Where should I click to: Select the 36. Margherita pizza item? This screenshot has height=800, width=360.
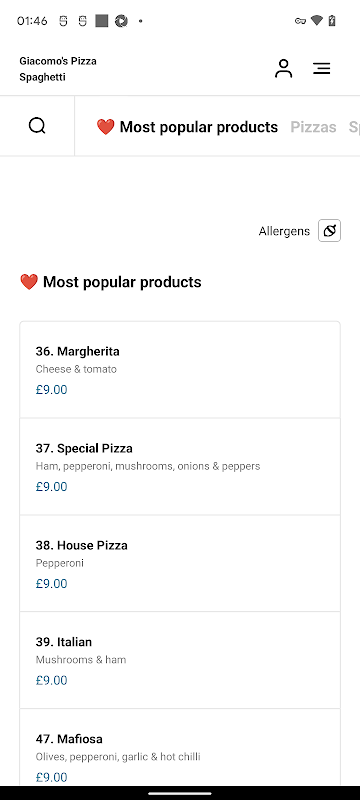pos(180,369)
